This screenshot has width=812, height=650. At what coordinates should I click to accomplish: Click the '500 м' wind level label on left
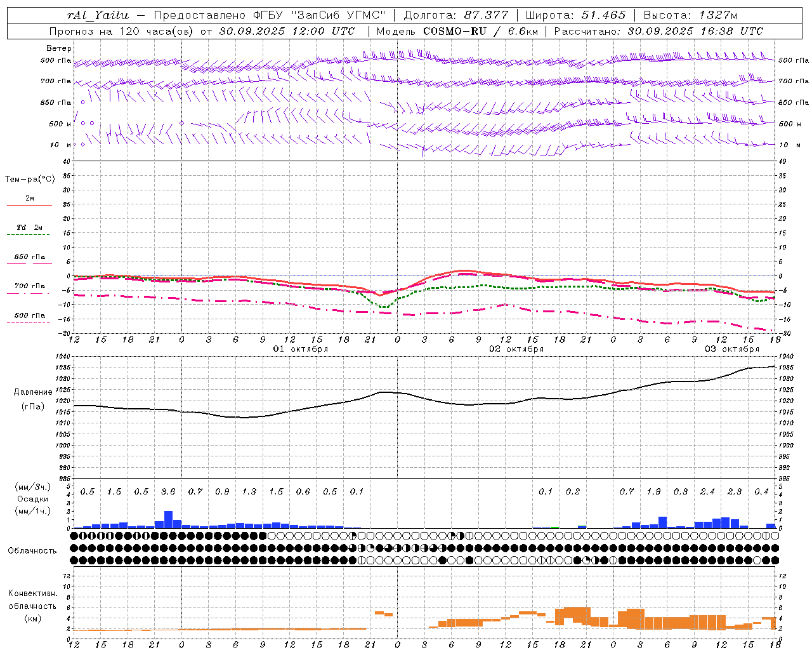coord(60,124)
